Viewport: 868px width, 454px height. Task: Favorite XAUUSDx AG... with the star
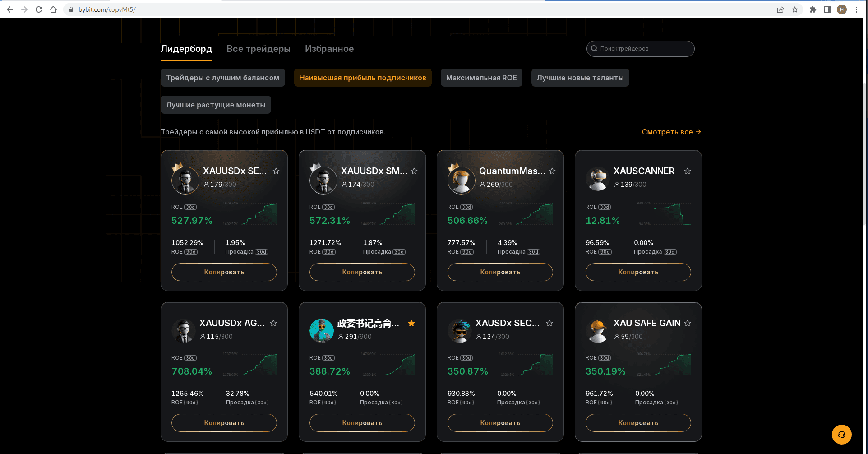(x=273, y=323)
